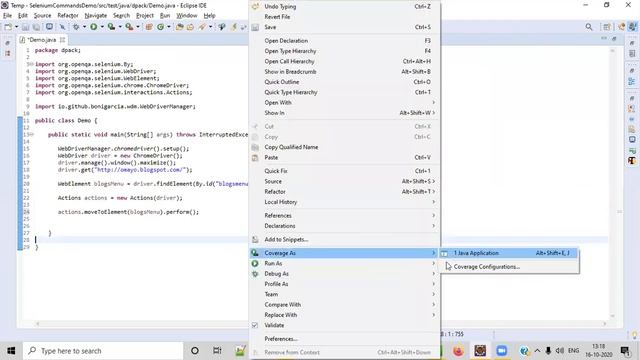Select the Demo.java editor tab

coord(42,40)
